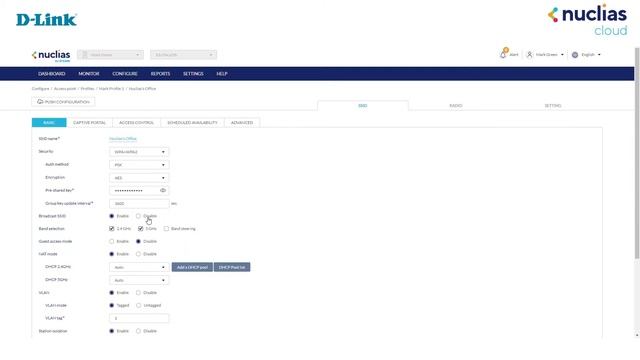
Task: Toggle the 2.4 GHz band checkbox
Action: coord(111,229)
